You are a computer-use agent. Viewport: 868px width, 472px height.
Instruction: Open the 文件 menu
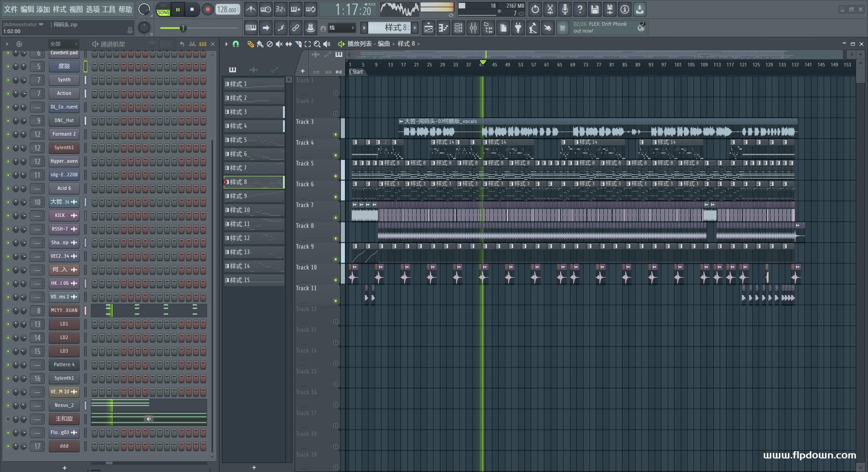click(x=11, y=9)
